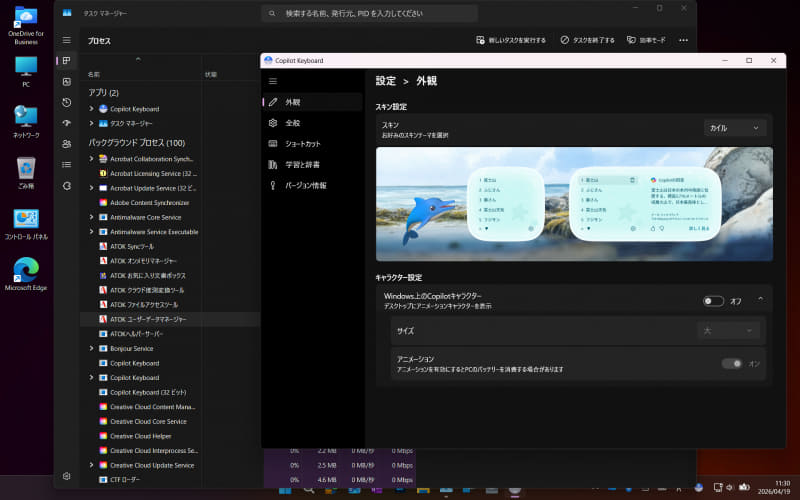The width and height of the screenshot is (800, 500).
Task: Click the Copilot icon in the system tray
Action: click(x=699, y=487)
